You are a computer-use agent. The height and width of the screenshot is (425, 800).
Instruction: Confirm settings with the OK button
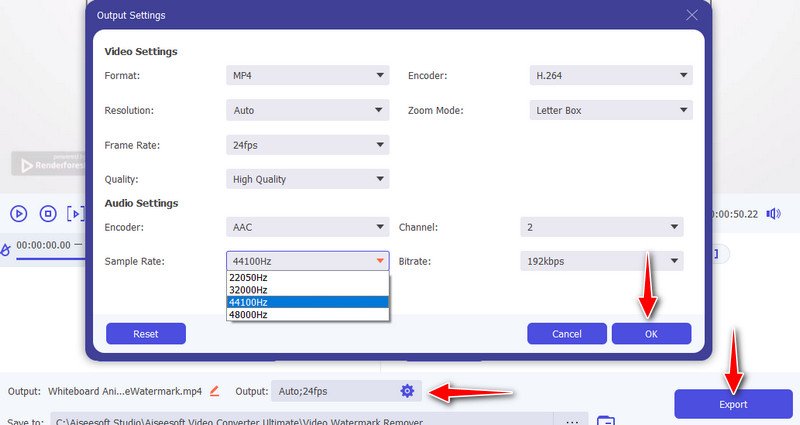point(651,334)
